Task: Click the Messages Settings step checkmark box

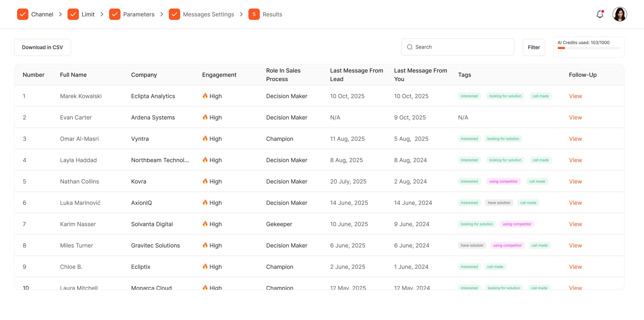Action: 174,14
